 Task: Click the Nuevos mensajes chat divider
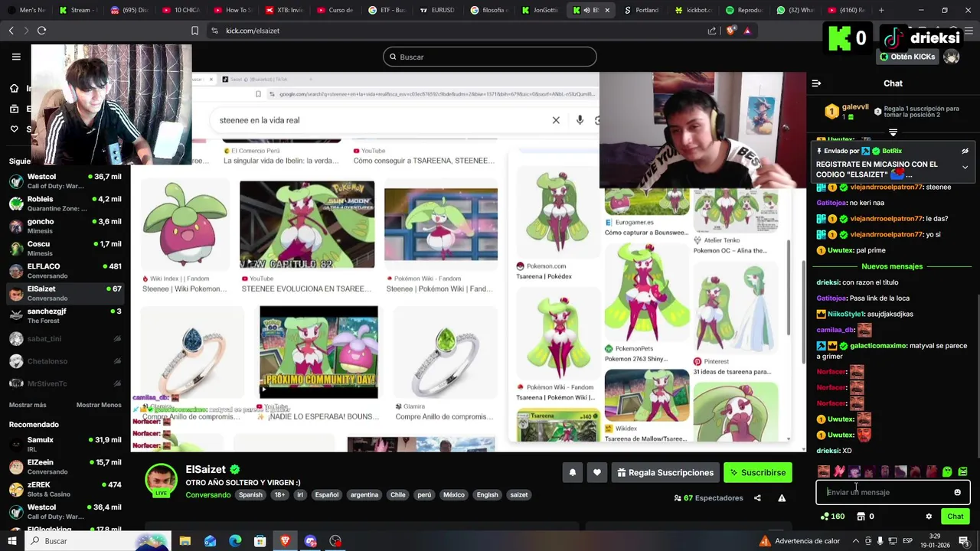point(892,266)
